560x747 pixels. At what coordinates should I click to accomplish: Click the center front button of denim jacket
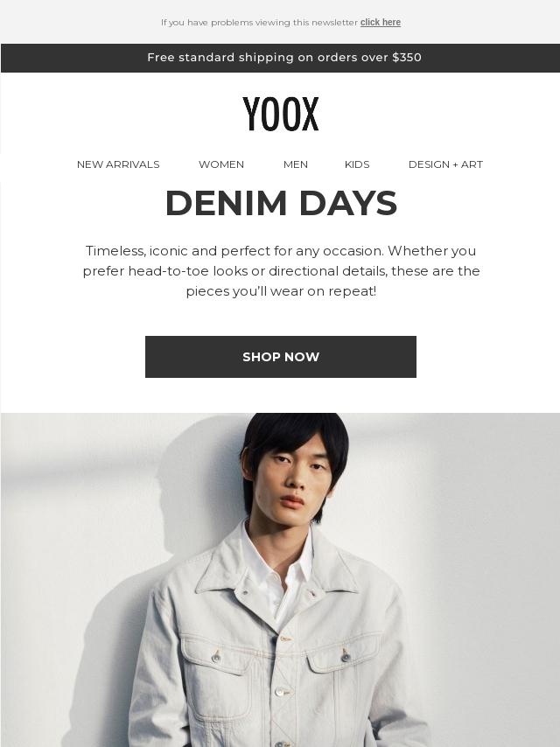pos(281,692)
